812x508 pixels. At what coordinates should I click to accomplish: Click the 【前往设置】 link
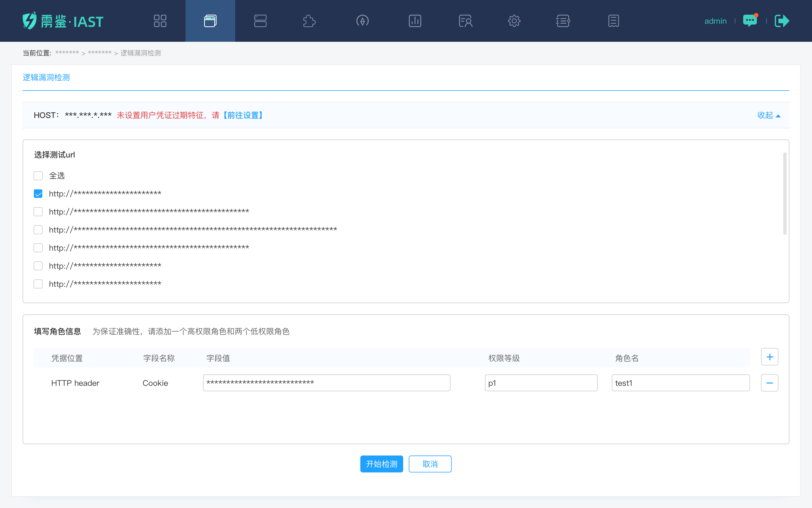[243, 115]
